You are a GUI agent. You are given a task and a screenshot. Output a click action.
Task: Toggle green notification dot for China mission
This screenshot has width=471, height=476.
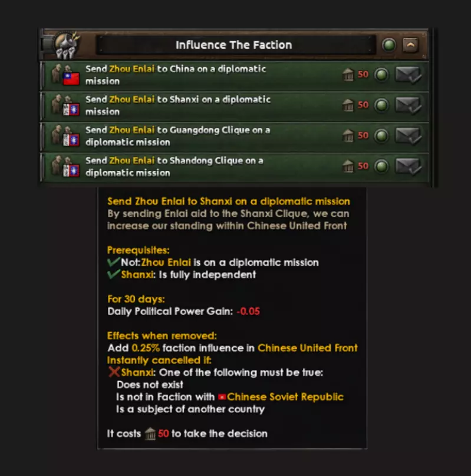pyautogui.click(x=381, y=75)
